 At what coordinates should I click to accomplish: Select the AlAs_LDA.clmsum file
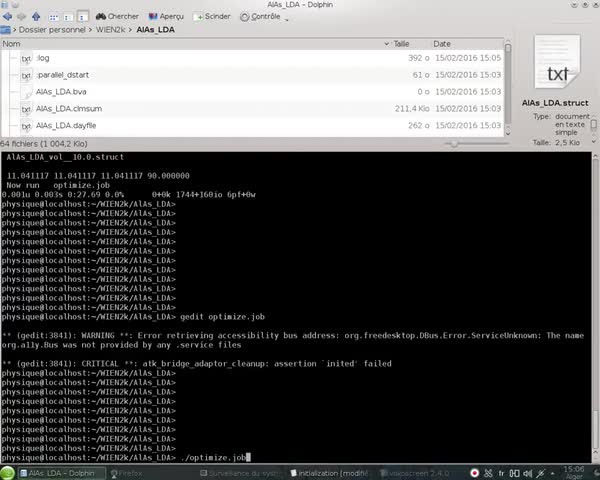(x=69, y=109)
